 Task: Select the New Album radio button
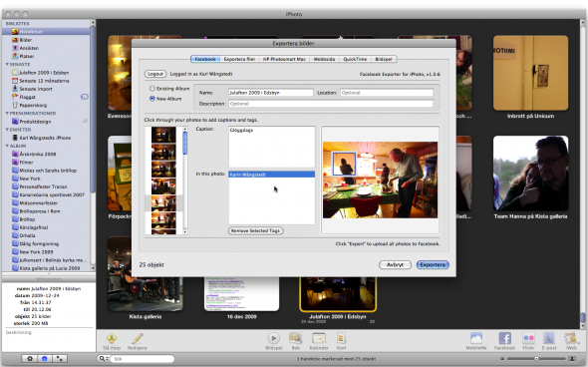(151, 99)
